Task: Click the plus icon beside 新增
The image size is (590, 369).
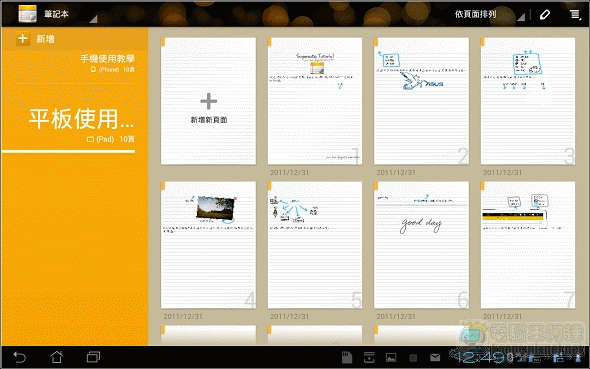Action: pos(23,38)
